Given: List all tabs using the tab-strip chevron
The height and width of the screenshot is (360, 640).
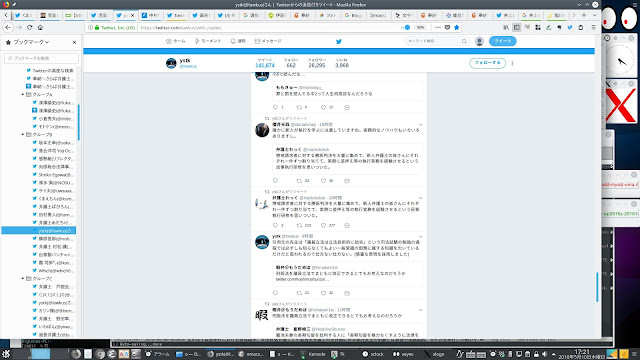Looking at the screenshot, I should (594, 15).
